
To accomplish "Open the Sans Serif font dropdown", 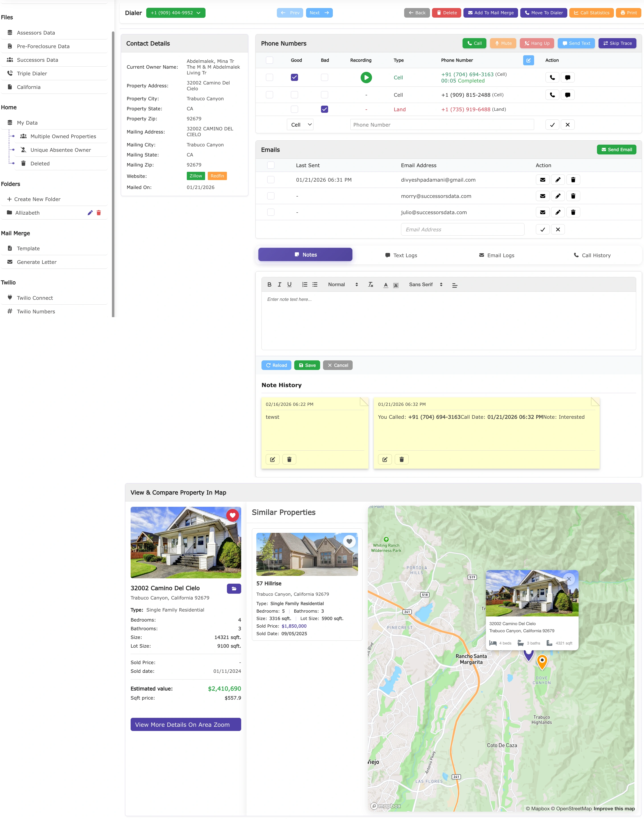I will (425, 285).
